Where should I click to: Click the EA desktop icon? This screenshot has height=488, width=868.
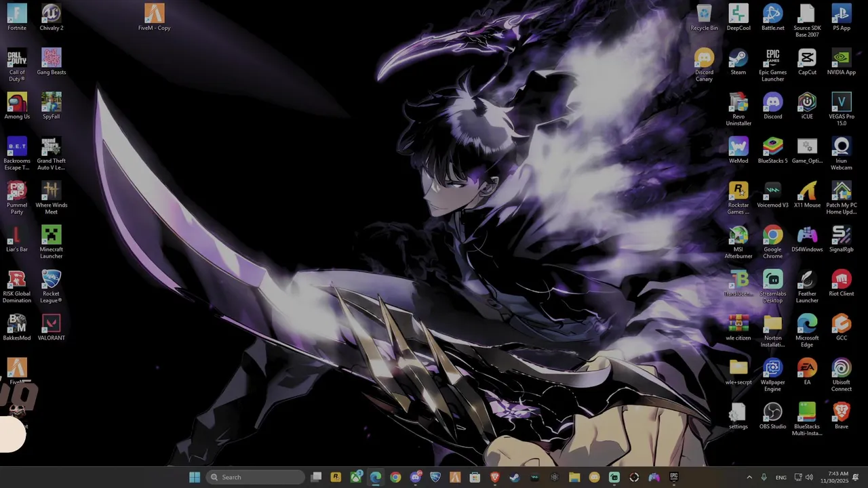tap(807, 371)
